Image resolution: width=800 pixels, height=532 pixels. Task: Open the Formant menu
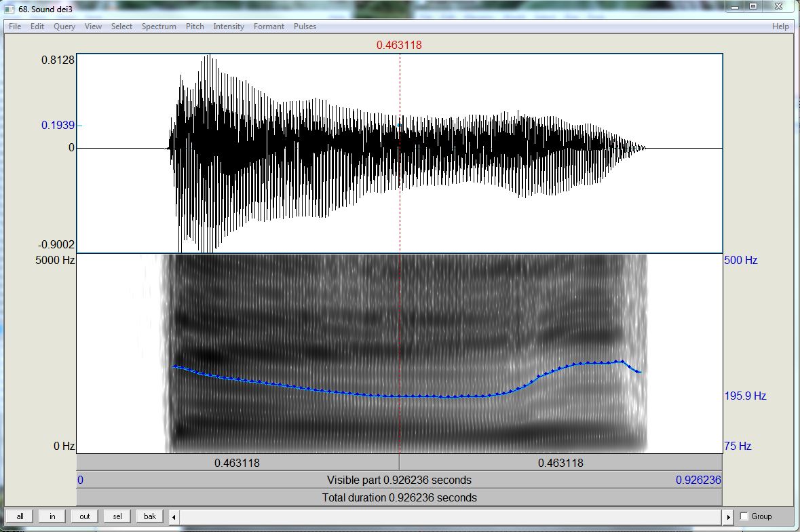269,26
